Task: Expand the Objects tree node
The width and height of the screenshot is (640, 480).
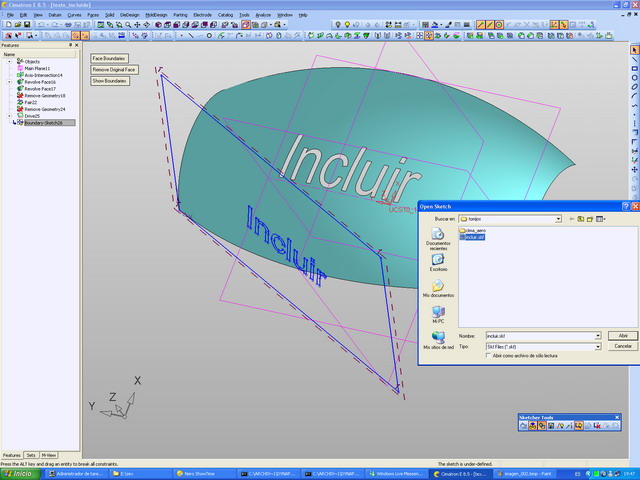Action: [10, 61]
